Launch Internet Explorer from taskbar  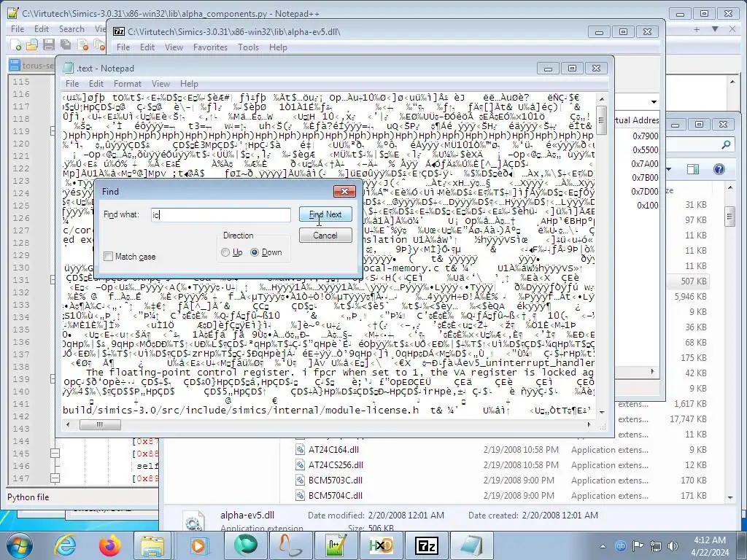pos(65,545)
